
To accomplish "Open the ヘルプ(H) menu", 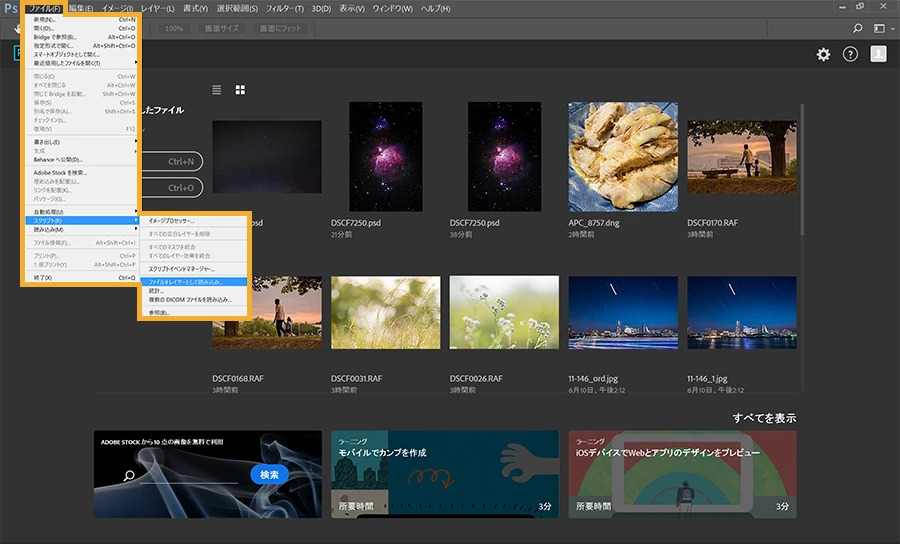I will (x=435, y=9).
